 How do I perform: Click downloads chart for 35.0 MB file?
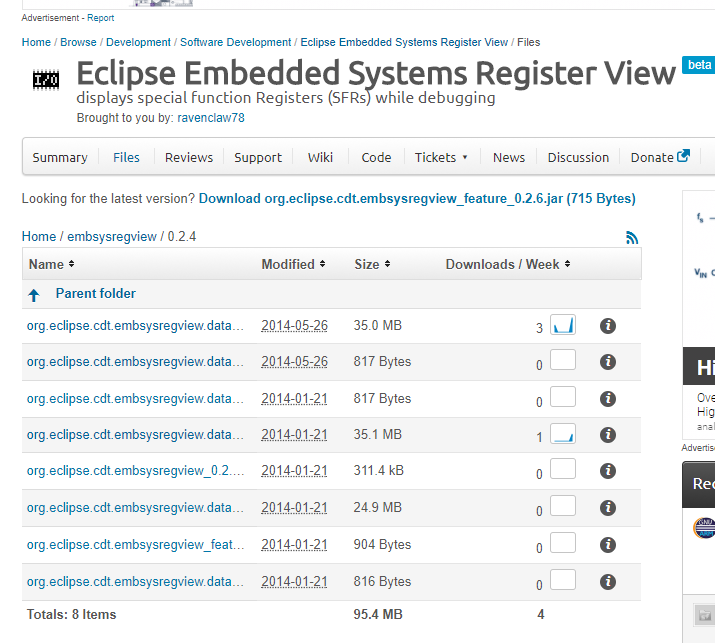[563, 324]
